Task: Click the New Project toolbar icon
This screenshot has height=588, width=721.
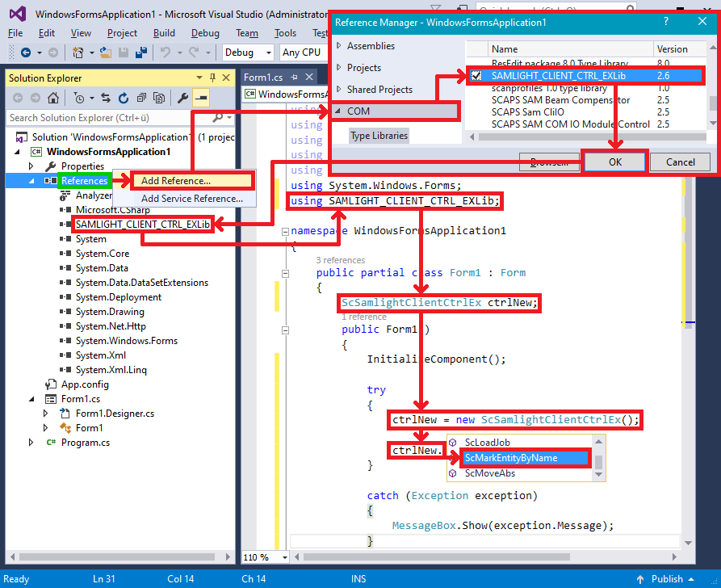Action: tap(78, 53)
